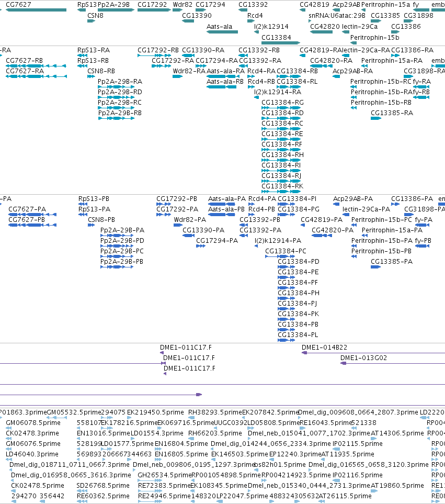The height and width of the screenshot is (504, 445).
Task: Click the CG13385-PA protein label
Action: click(392, 261)
